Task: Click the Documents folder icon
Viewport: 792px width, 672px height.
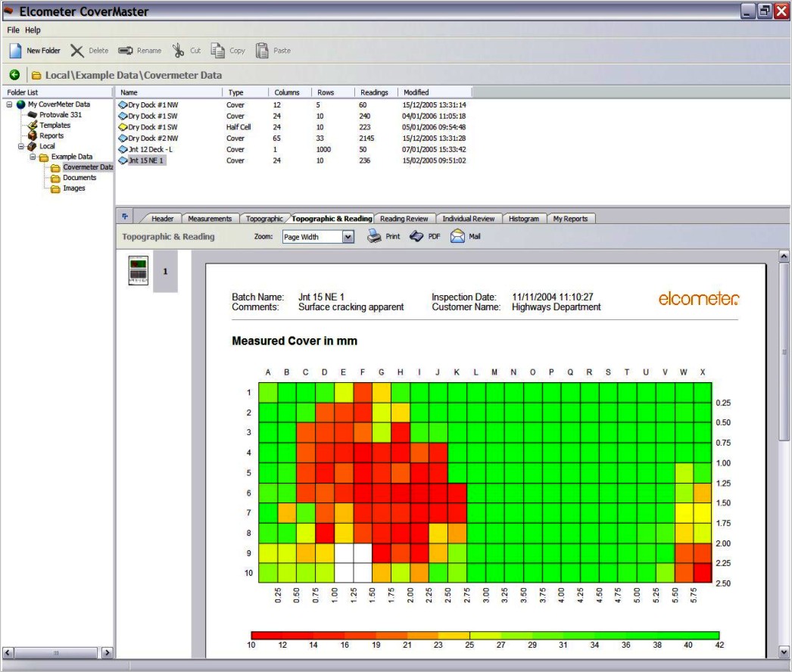Action: click(x=55, y=179)
